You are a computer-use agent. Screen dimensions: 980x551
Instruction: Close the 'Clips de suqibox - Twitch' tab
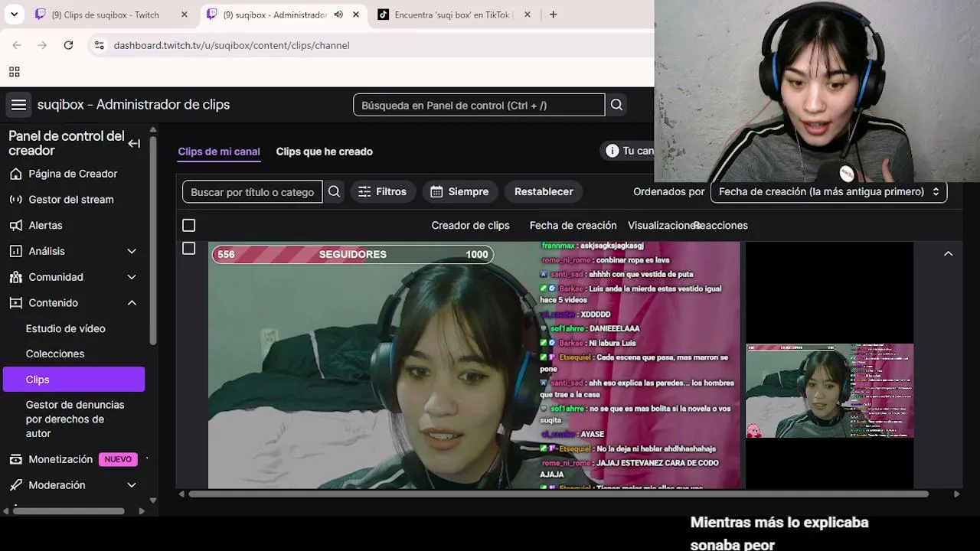coord(185,15)
